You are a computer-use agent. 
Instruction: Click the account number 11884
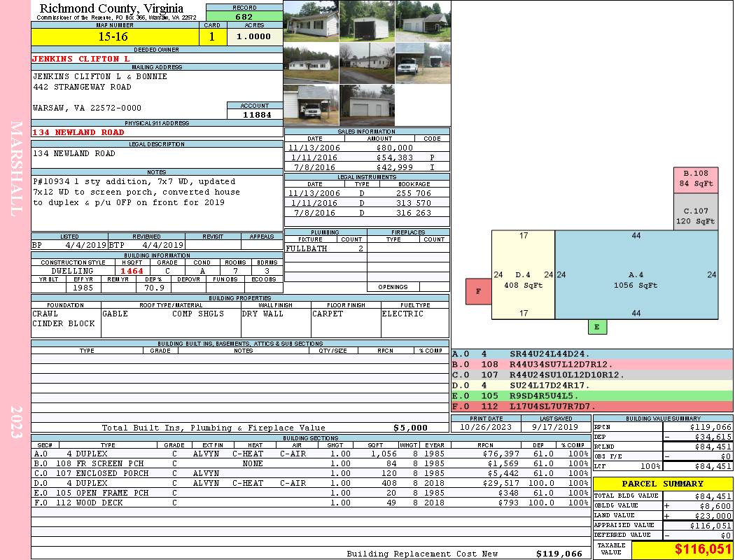257,114
